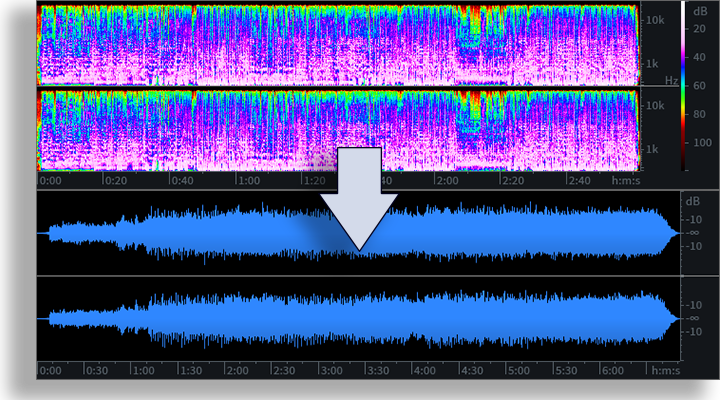
Task: Select the 4:30 mark on waveform ruler
Action: point(472,370)
